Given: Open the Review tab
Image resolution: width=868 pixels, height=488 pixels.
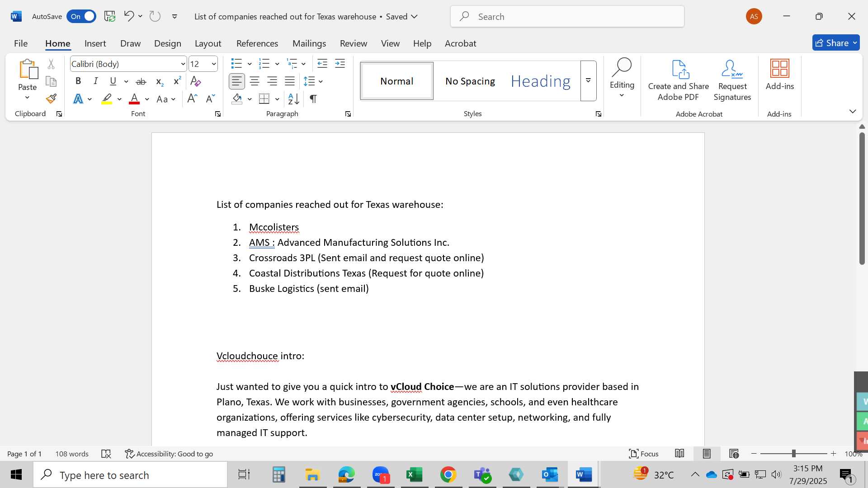Looking at the screenshot, I should click(x=354, y=43).
